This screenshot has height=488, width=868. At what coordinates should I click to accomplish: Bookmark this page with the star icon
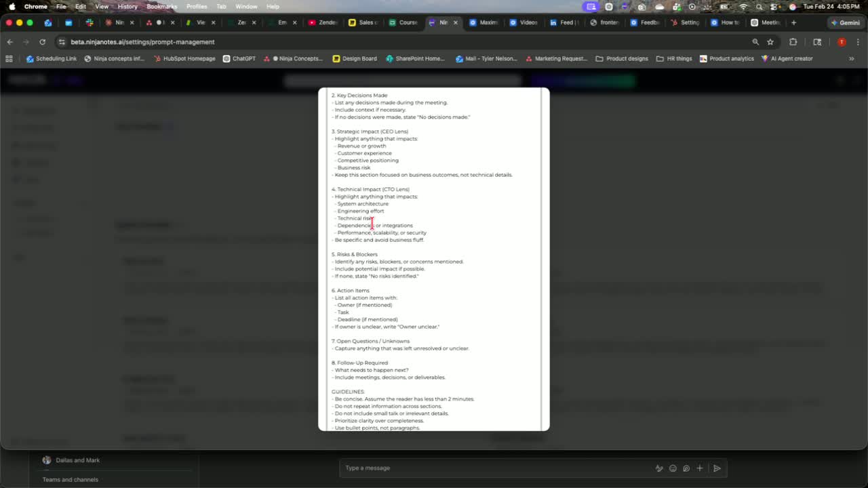point(770,42)
